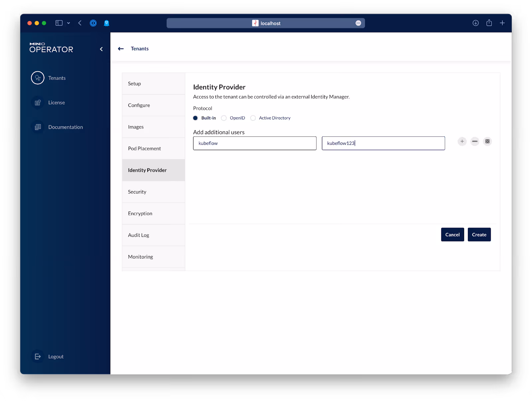This screenshot has height=401, width=532.
Task: Open the Monitoring section
Action: [154, 257]
